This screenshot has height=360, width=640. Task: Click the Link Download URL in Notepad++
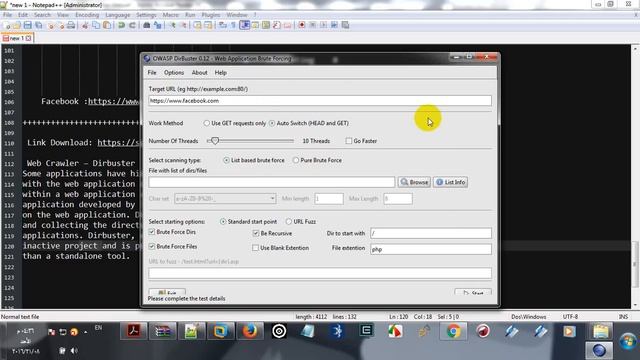118,143
